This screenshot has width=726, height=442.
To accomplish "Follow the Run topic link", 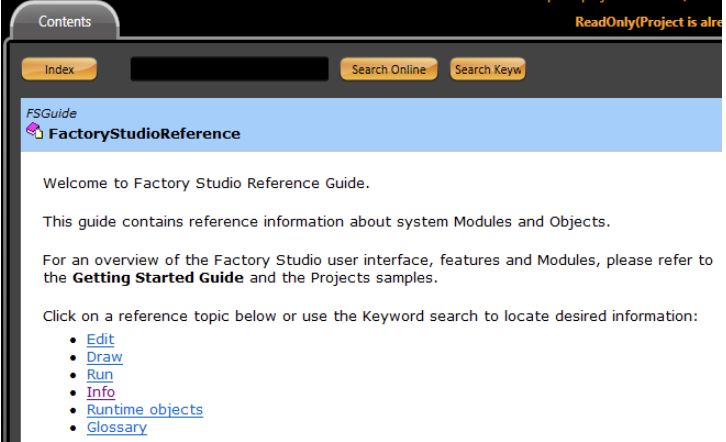I will coord(100,375).
